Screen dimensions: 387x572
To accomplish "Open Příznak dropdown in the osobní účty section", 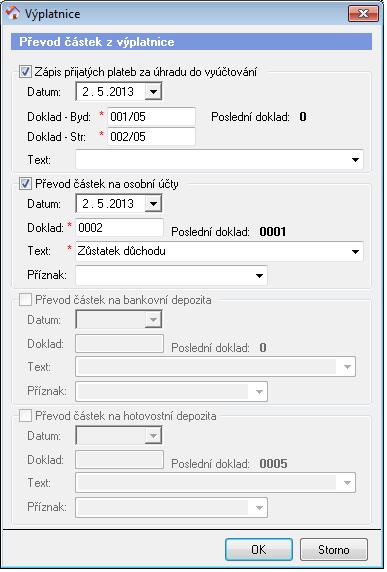I will (259, 275).
